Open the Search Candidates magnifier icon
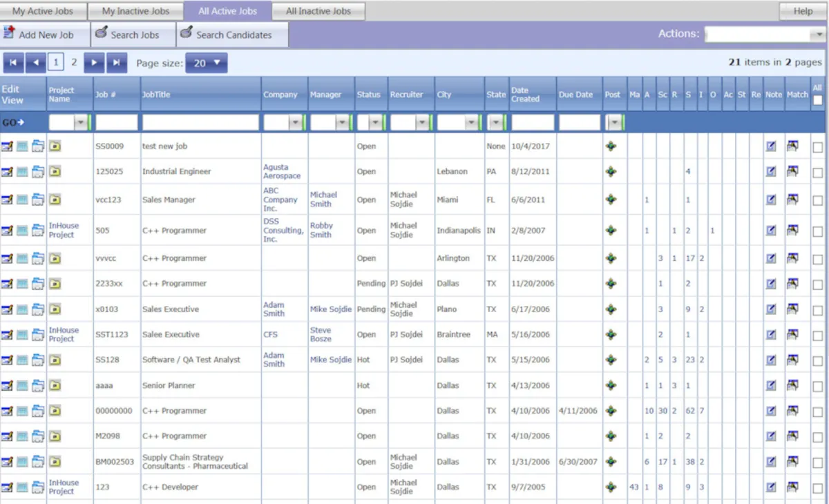Screen dimensions: 829x504 pos(187,34)
